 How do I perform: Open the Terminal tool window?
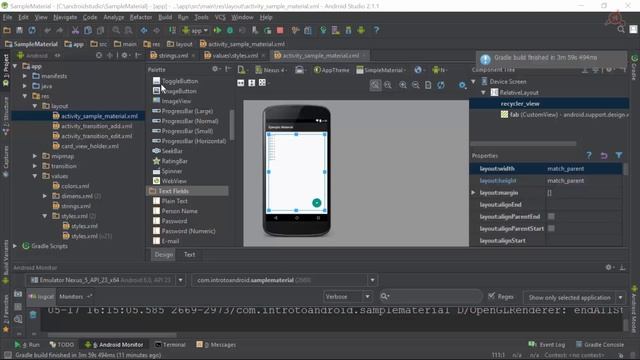tap(170, 344)
